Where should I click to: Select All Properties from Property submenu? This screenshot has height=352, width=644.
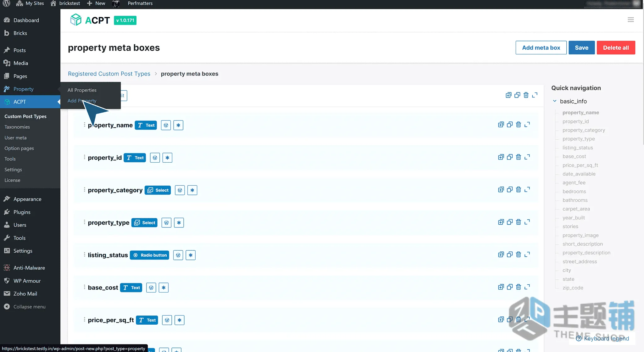click(x=82, y=90)
